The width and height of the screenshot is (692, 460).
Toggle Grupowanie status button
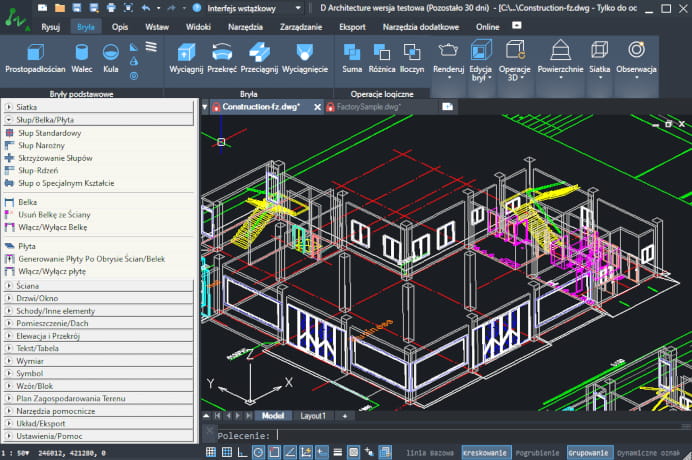point(589,452)
